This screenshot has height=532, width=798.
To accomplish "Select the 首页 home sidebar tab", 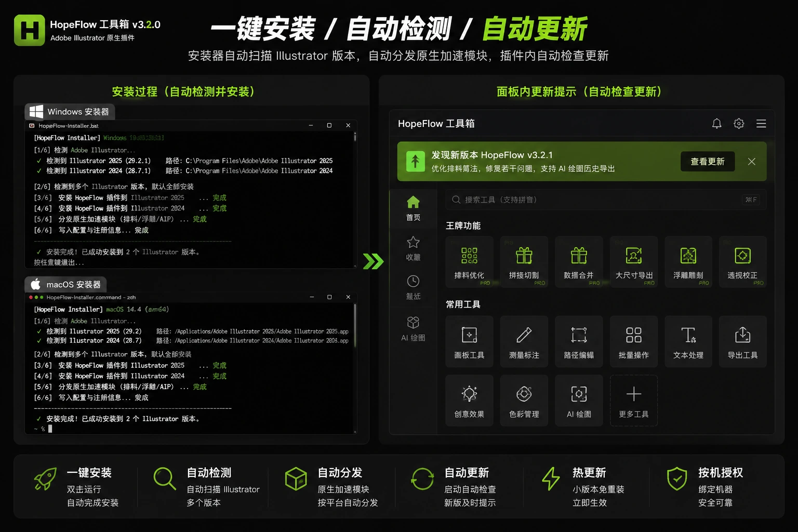I will point(413,209).
